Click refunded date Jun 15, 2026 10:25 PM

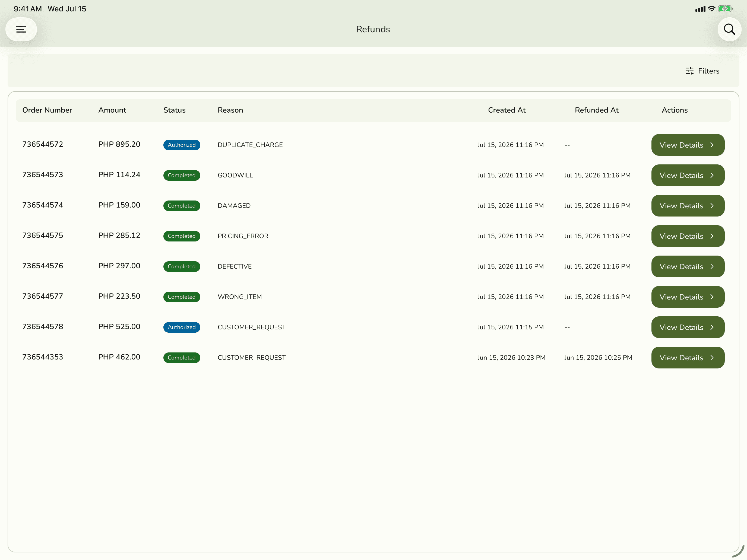click(x=598, y=358)
